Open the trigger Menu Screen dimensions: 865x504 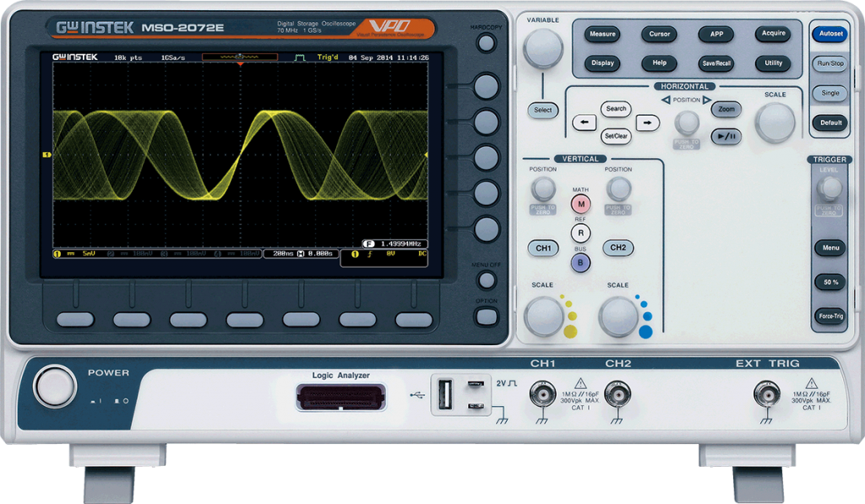tap(830, 248)
